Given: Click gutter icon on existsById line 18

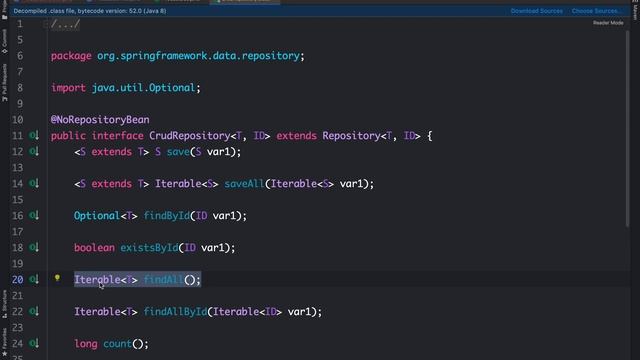Looking at the screenshot, I should click(34, 247).
